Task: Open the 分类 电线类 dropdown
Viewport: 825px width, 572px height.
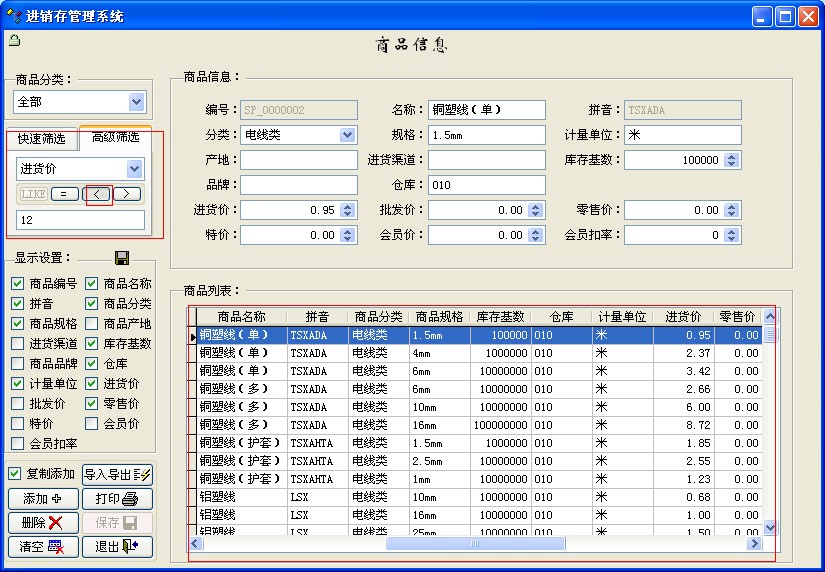Action: point(347,135)
